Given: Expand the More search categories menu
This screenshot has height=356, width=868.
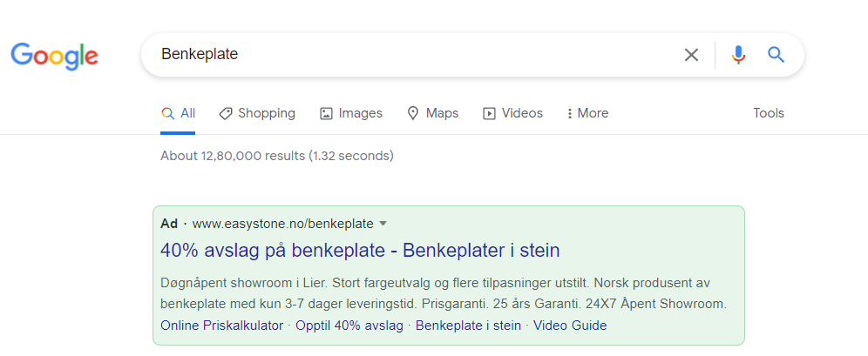Looking at the screenshot, I should [587, 113].
